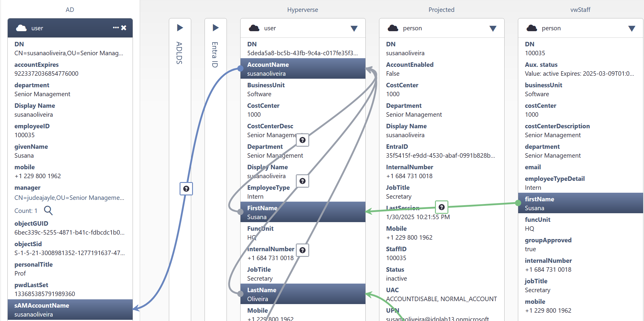Open the ellipsis menu on the AD user card

[x=116, y=28]
